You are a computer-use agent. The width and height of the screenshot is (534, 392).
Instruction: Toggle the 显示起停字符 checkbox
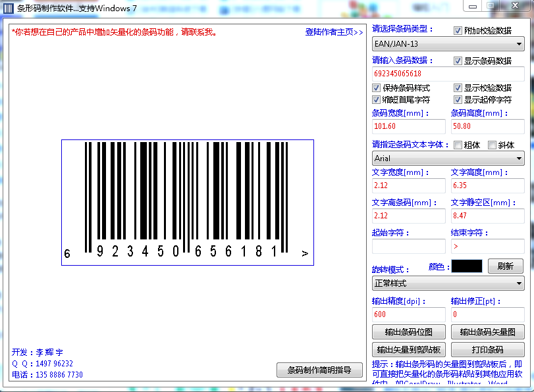458,100
